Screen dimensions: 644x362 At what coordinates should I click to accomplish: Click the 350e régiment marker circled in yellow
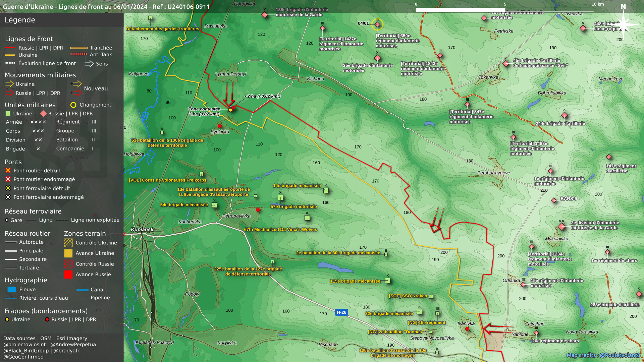pos(377,24)
